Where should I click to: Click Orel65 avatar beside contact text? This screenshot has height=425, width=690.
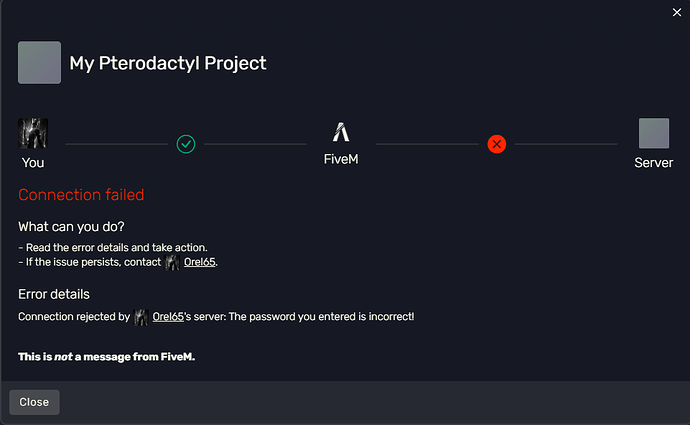click(172, 263)
